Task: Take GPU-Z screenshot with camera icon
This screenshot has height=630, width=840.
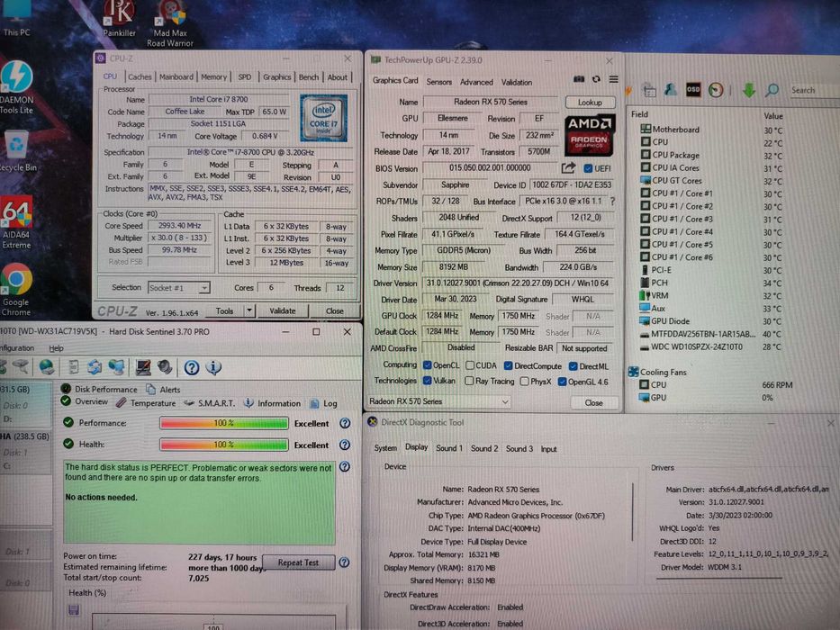Action: (x=579, y=79)
